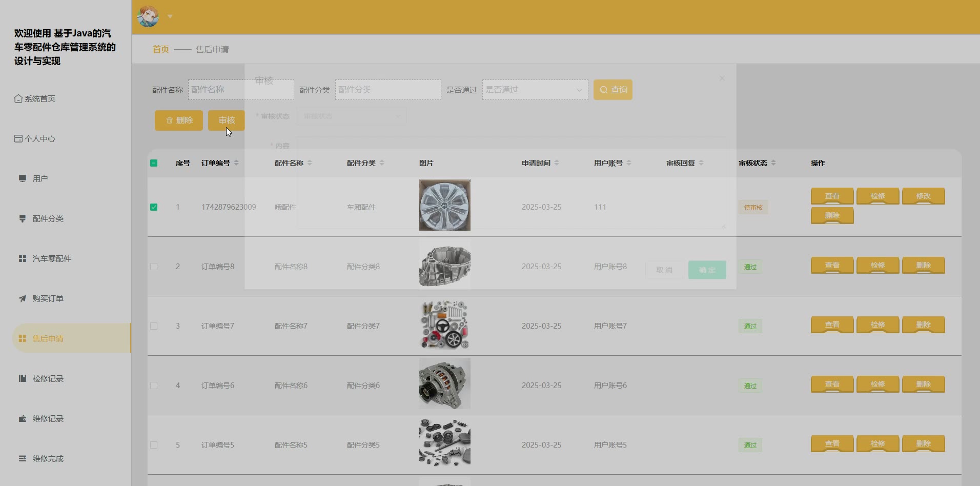This screenshot has height=486, width=980.
Task: Click 首页 breadcrumb link
Action: 160,49
